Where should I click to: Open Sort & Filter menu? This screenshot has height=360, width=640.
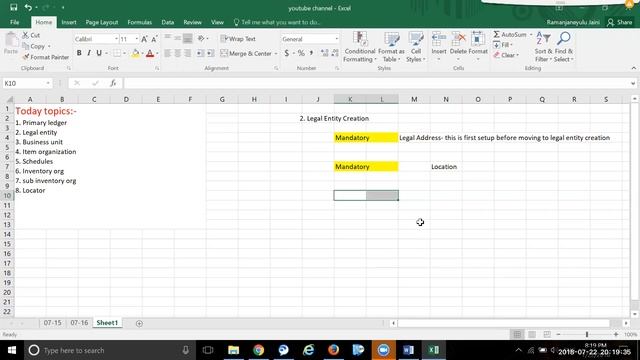point(543,48)
